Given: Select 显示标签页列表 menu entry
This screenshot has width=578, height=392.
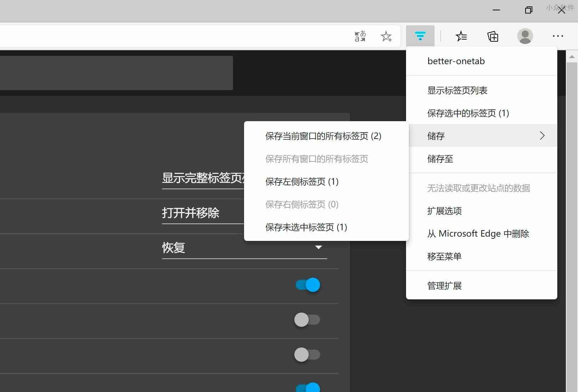Looking at the screenshot, I should [x=482, y=91].
